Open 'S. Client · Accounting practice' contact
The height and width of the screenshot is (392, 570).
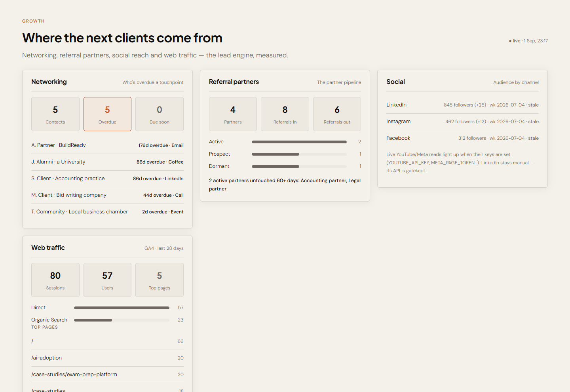point(68,179)
